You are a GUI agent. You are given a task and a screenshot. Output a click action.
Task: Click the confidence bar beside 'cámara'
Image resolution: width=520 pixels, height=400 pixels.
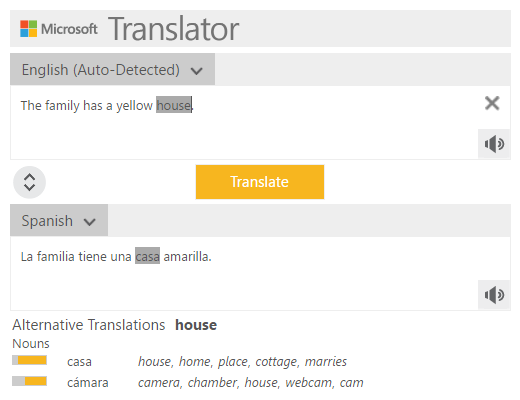[x=29, y=381]
